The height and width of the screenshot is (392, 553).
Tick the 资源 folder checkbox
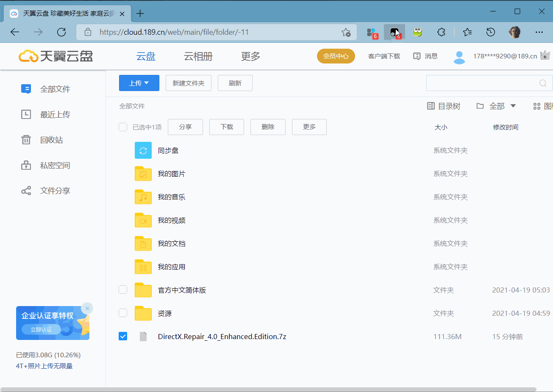123,313
